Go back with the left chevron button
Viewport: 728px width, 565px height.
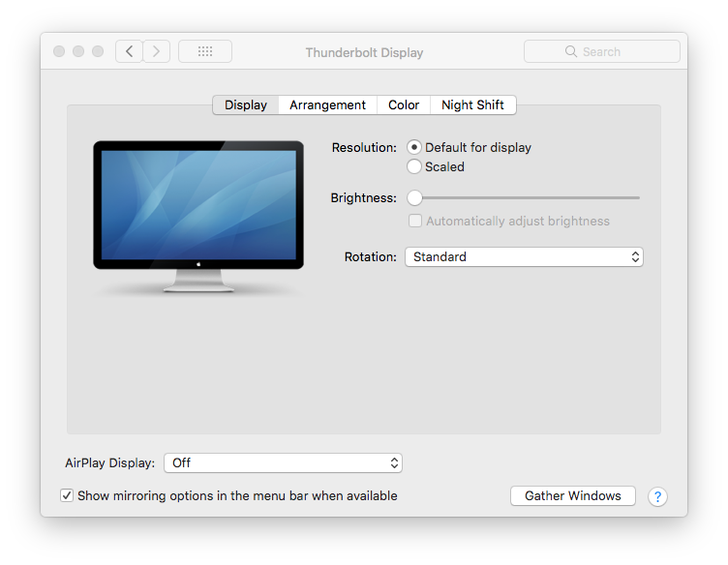[x=129, y=51]
